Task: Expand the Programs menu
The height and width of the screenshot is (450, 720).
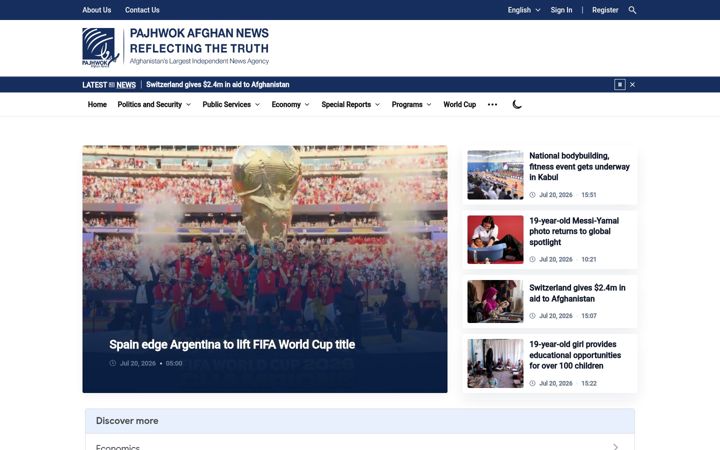Action: 411,105
